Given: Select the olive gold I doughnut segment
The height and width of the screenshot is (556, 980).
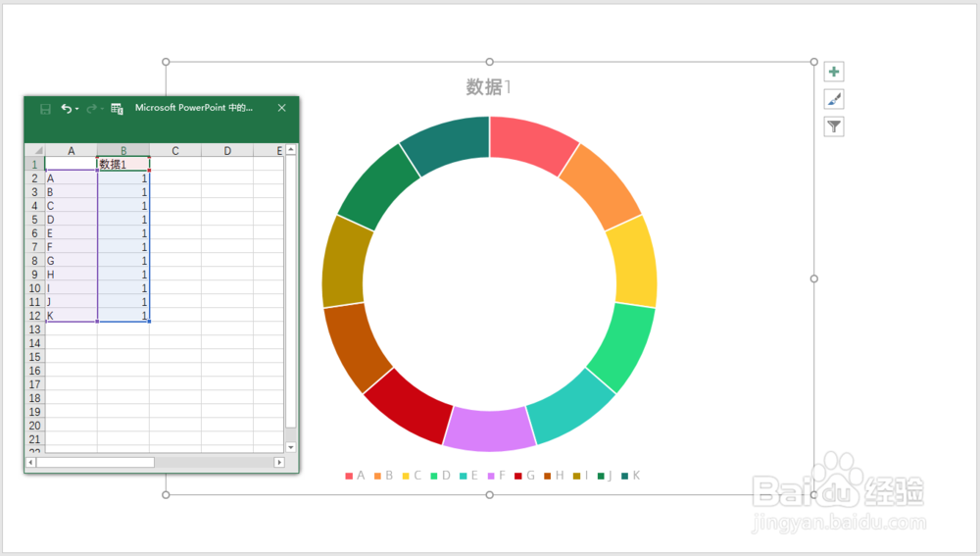Looking at the screenshot, I should point(344,262).
